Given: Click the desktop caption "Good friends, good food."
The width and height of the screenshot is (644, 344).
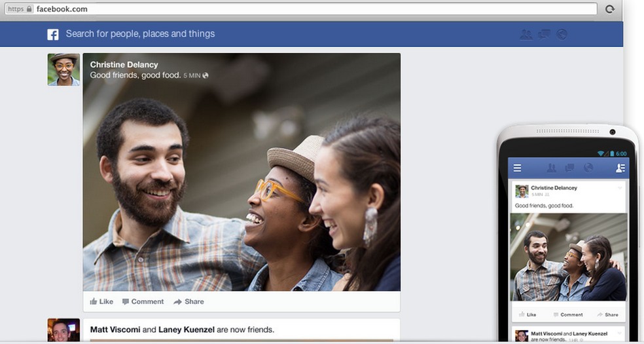Looking at the screenshot, I should [x=135, y=75].
